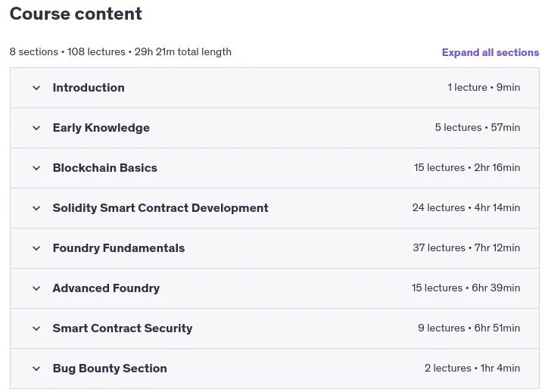Open the Advanced Foundry section title
Image resolution: width=545 pixels, height=392 pixels.
107,288
